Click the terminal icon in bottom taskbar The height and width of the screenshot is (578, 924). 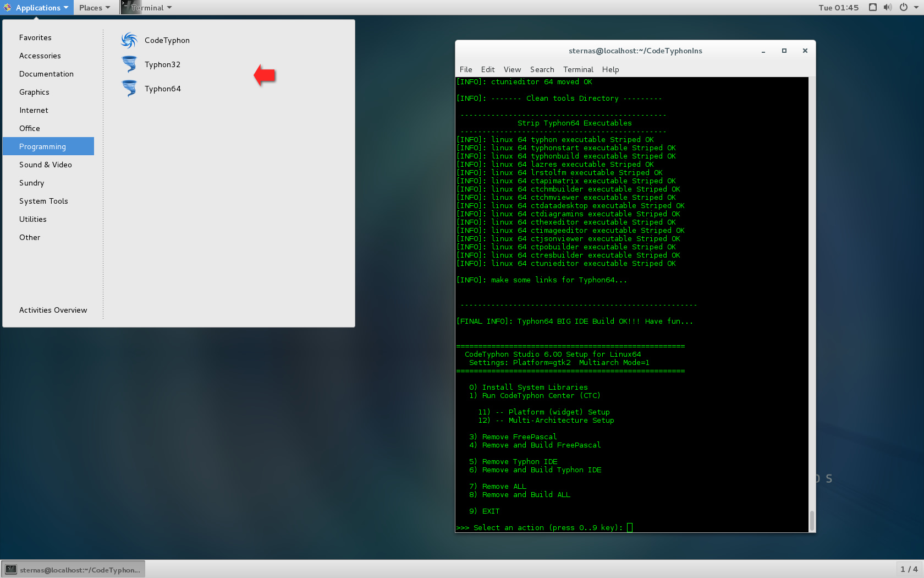click(11, 569)
